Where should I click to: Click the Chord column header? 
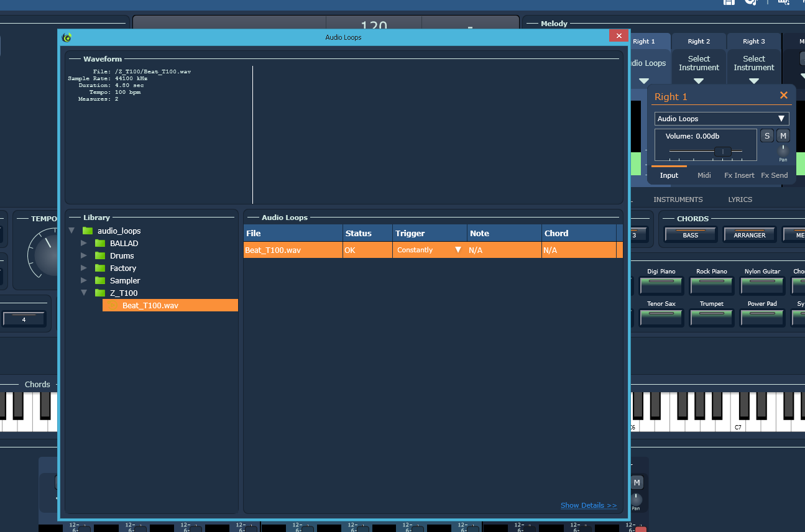point(579,233)
